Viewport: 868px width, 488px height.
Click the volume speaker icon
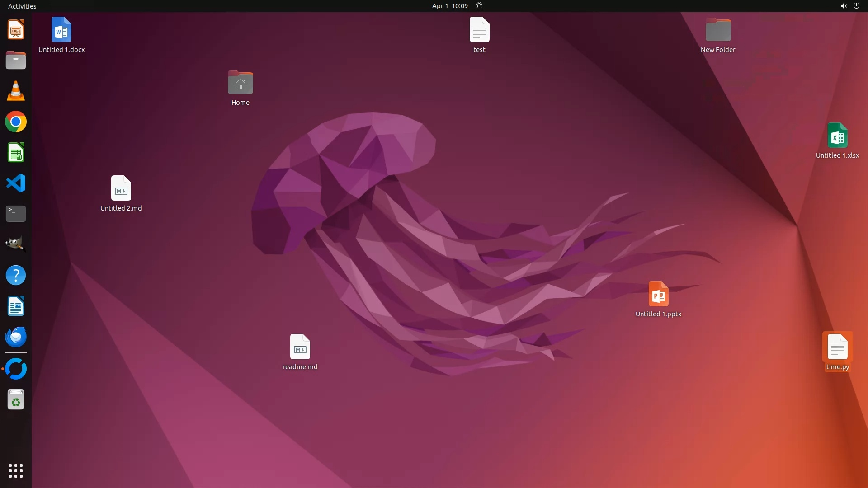point(843,6)
